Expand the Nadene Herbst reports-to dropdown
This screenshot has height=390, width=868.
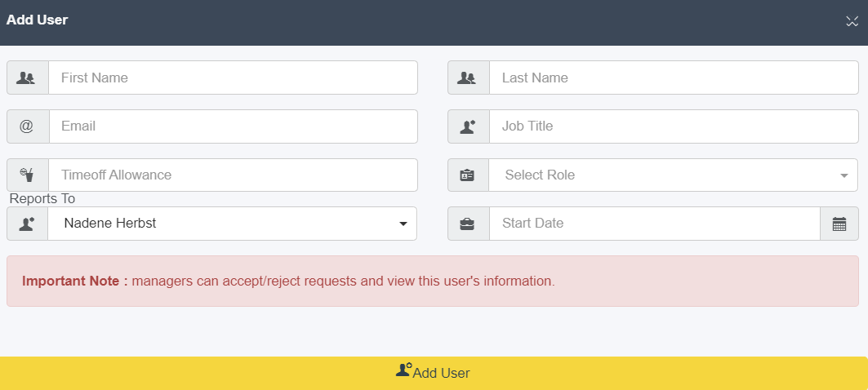[232, 224]
